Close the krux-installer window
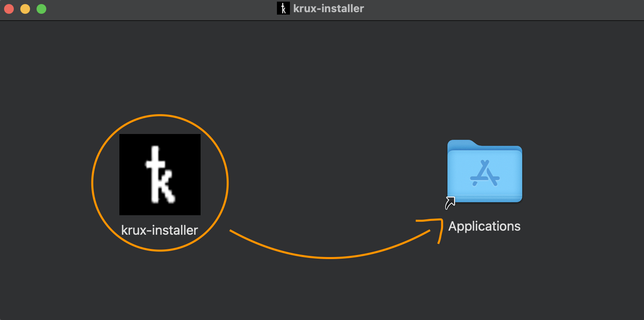The width and height of the screenshot is (644, 320). coord(9,9)
